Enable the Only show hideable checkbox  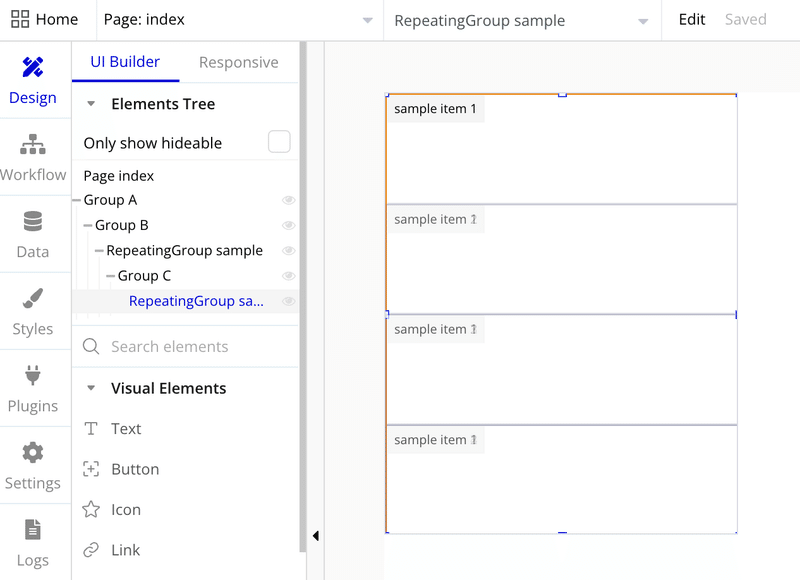[x=279, y=142]
